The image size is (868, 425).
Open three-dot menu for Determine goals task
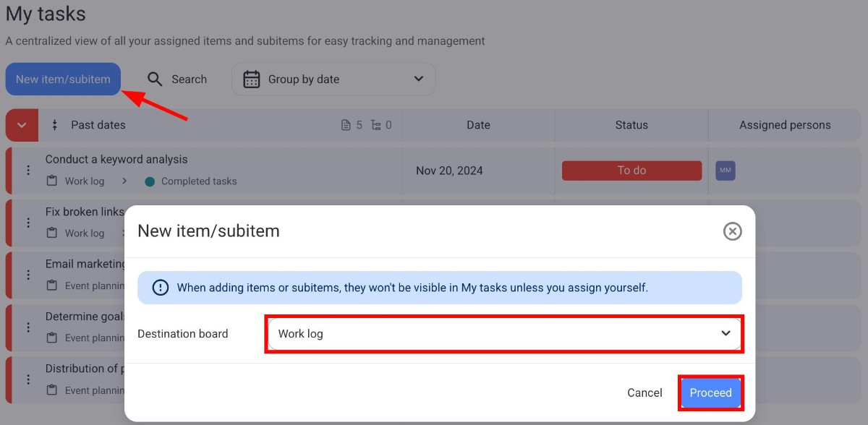(x=28, y=327)
